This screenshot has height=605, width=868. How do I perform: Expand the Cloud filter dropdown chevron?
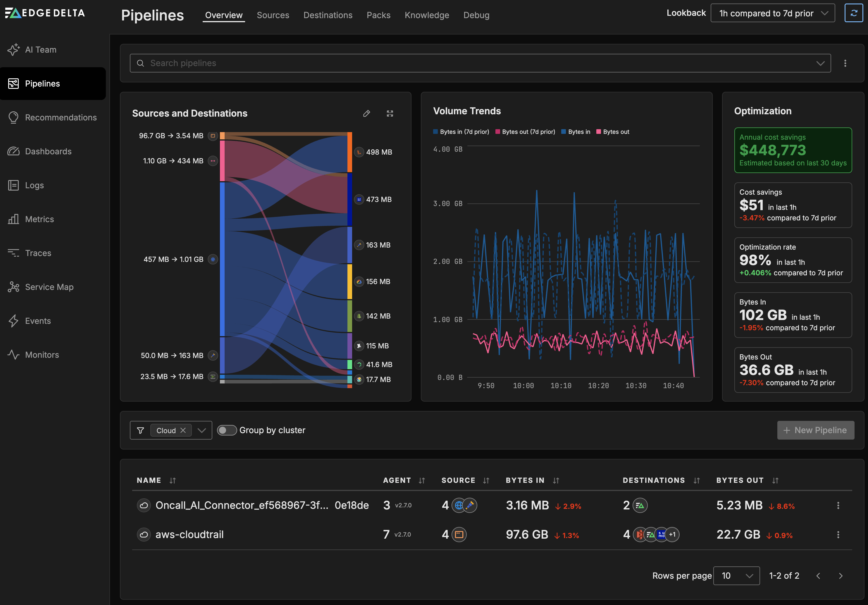(202, 431)
